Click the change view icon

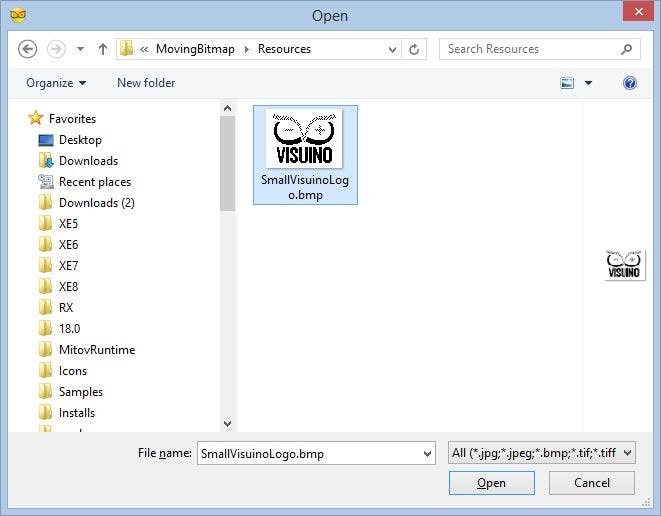[567, 83]
